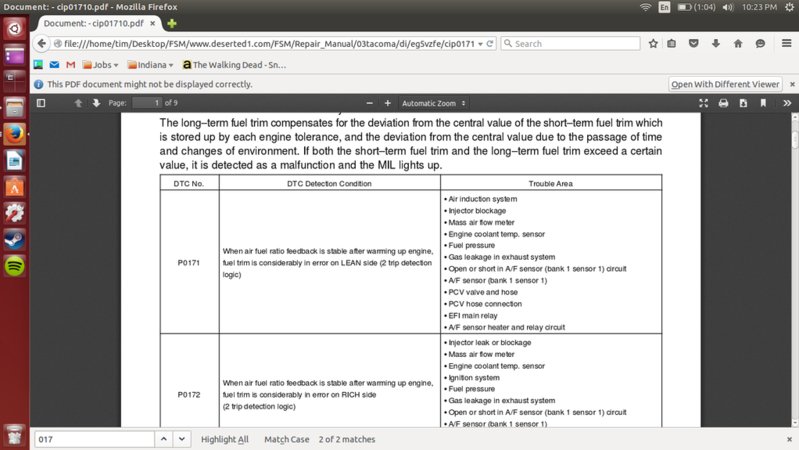Launch Steam from the launcher
The width and height of the screenshot is (799, 450).
point(15,240)
